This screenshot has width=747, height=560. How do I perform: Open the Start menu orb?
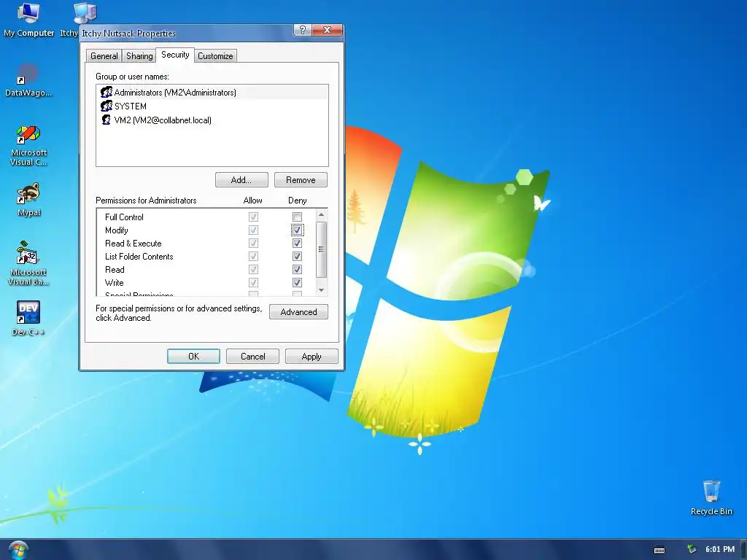coord(18,550)
